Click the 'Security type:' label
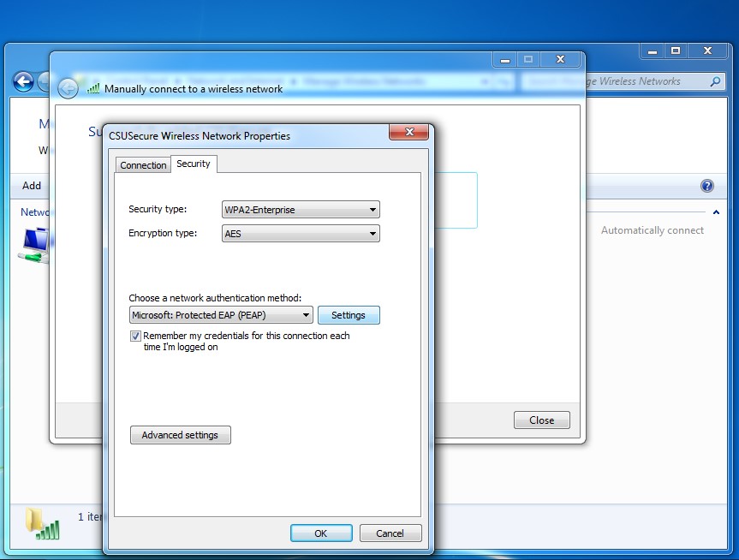Viewport: 739px width, 560px height. (158, 209)
